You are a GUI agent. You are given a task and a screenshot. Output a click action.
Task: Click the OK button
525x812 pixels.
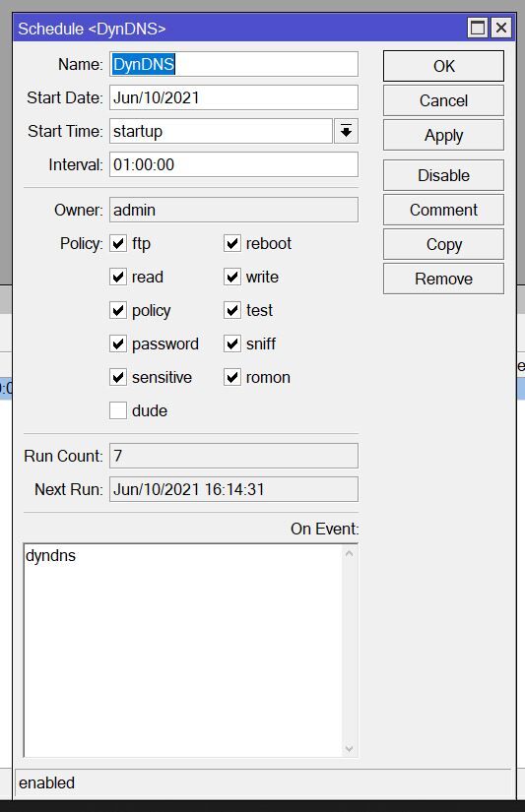[443, 66]
